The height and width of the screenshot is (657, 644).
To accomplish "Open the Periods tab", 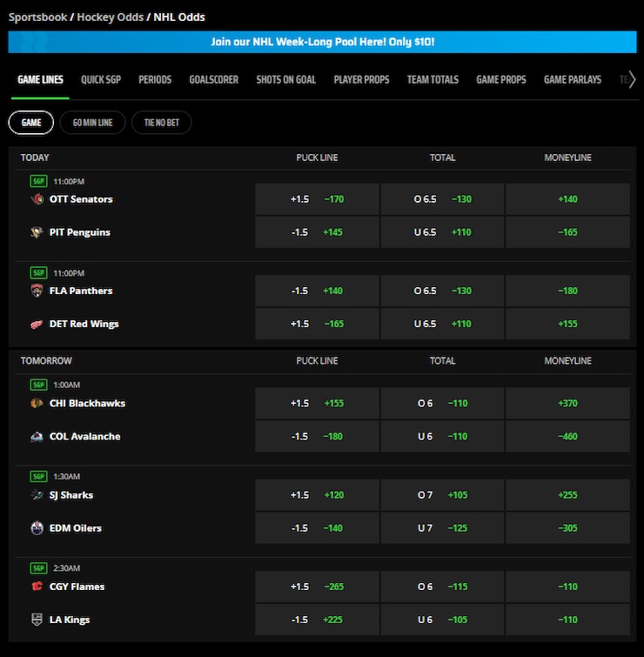I will click(x=155, y=79).
